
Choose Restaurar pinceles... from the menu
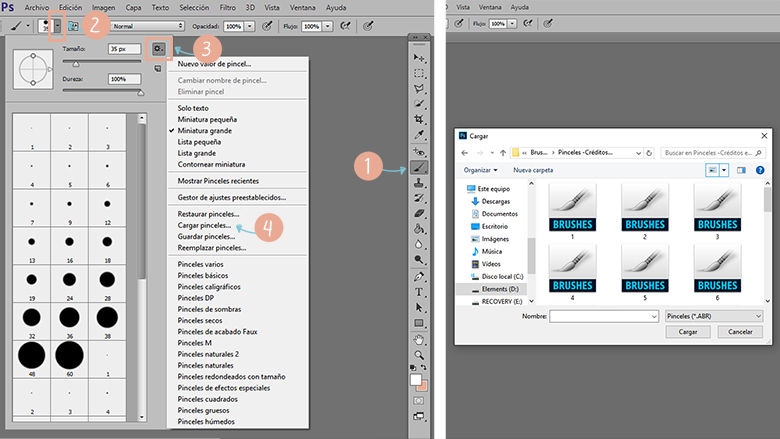(x=208, y=214)
